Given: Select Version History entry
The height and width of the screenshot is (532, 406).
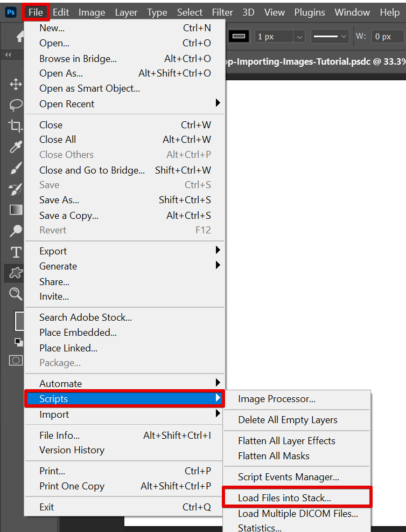Looking at the screenshot, I should pos(124,450).
